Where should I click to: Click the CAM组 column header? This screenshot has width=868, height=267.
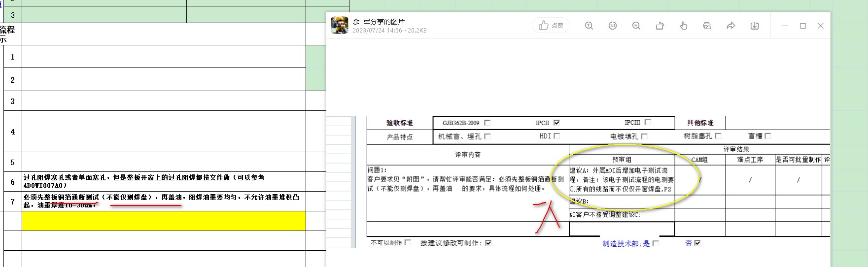point(699,160)
